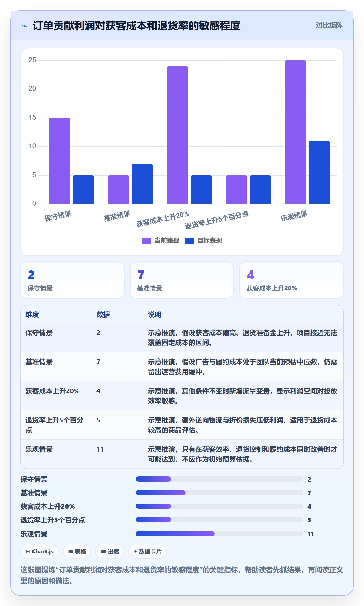Click the 退货率上升5个百分点 x-axis label
The width and height of the screenshot is (364, 606).
217,220
